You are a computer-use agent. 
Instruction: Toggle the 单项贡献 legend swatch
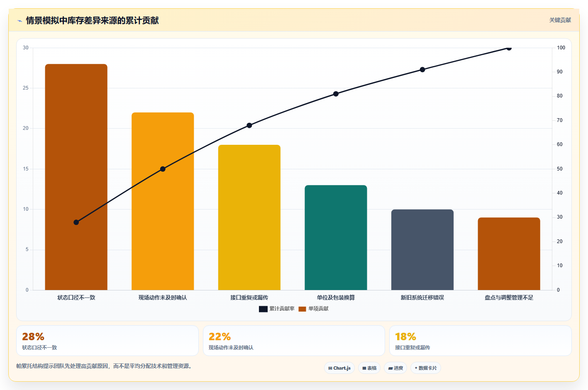click(x=302, y=309)
